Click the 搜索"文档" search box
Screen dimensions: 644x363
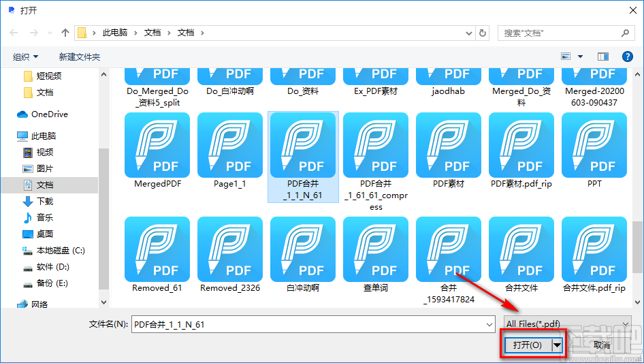566,33
